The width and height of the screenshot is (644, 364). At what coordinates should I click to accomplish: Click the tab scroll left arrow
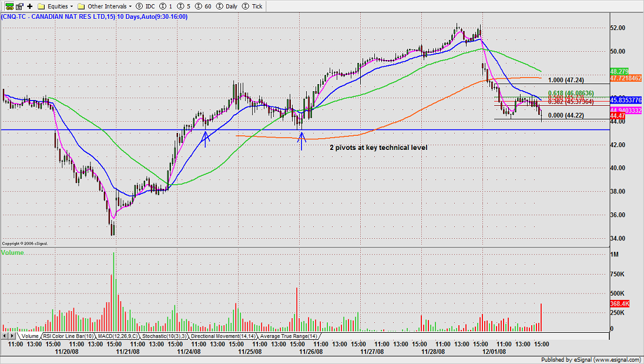5,336
